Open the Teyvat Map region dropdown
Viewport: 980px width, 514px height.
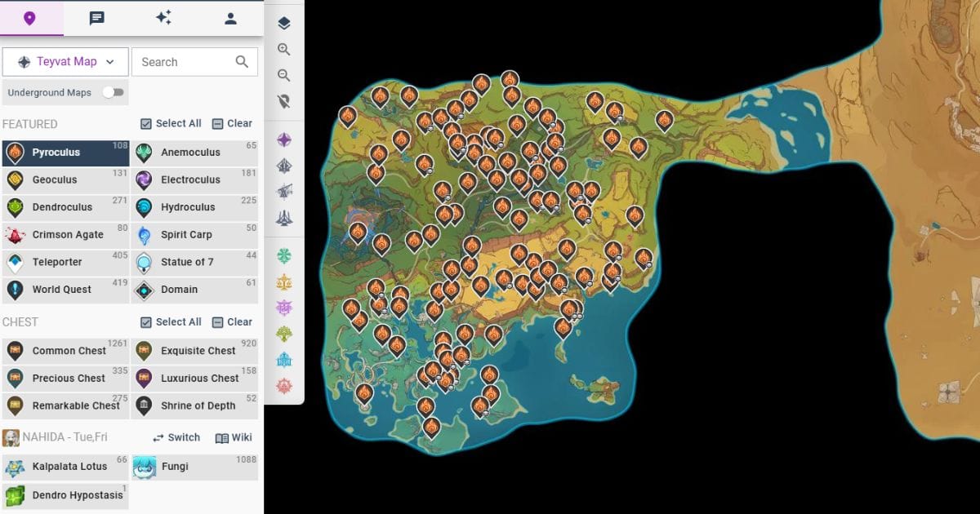click(65, 61)
